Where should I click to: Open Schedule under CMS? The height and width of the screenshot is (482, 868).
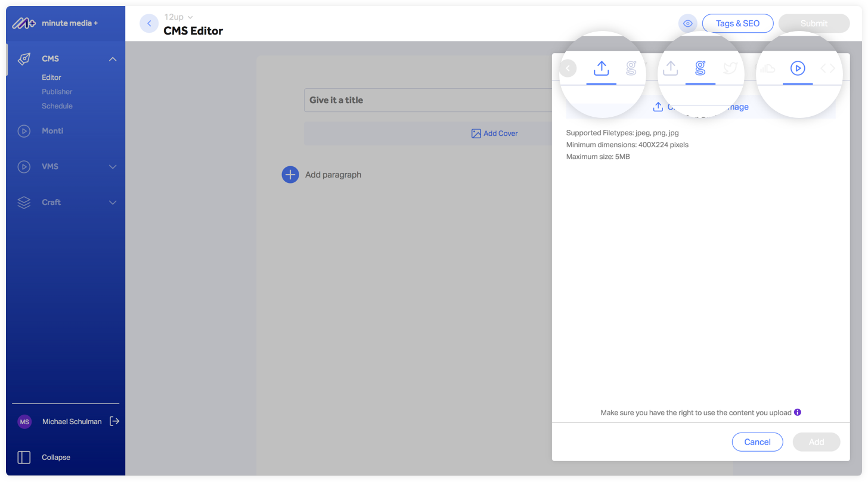[57, 106]
